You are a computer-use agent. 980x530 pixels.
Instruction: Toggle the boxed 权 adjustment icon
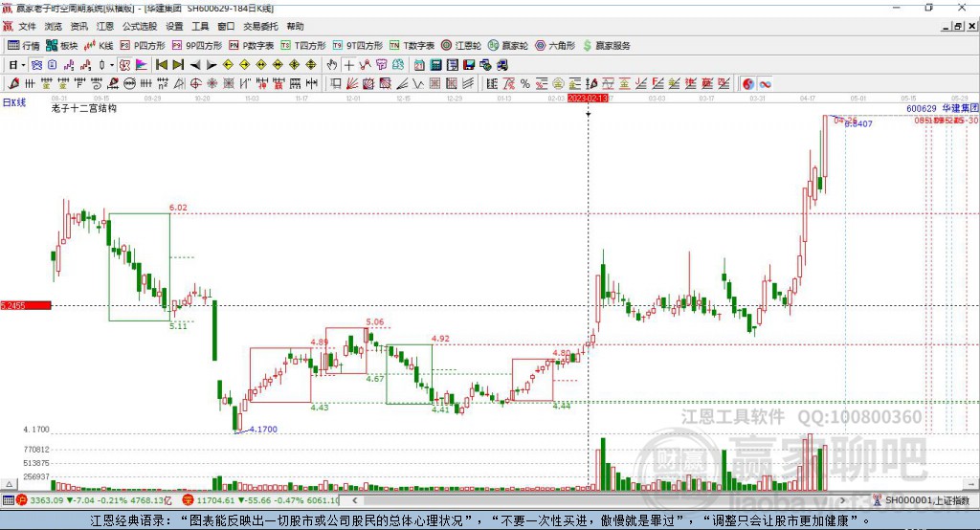point(124,65)
